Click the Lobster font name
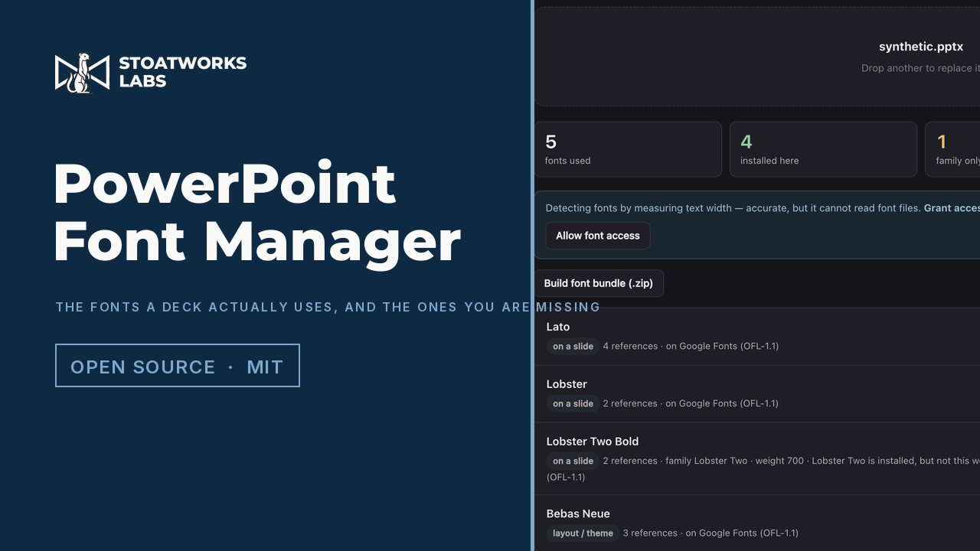Viewport: 980px width, 551px height. tap(567, 384)
